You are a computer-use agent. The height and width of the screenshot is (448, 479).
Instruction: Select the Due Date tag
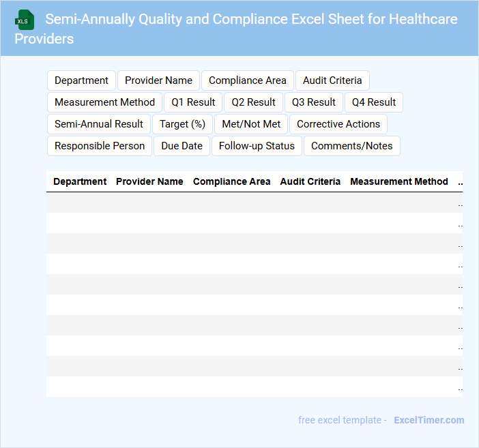pos(182,146)
